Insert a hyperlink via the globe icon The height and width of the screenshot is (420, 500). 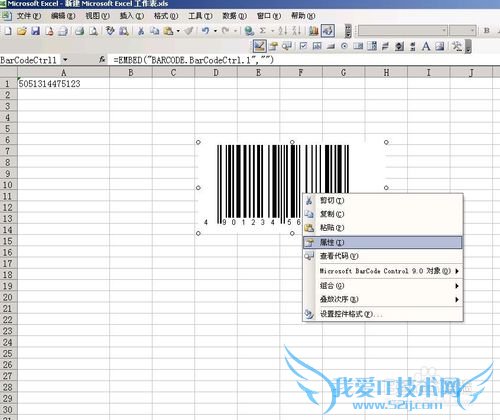pos(249,31)
